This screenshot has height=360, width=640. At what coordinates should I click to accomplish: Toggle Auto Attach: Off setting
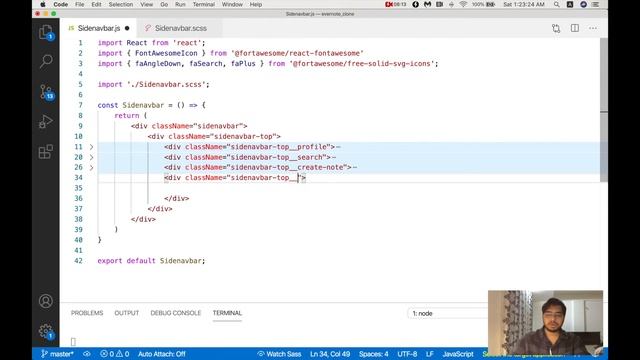162,354
